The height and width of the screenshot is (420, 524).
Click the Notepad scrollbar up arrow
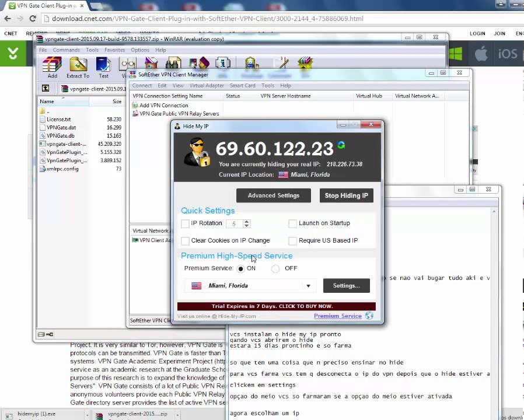494,212
